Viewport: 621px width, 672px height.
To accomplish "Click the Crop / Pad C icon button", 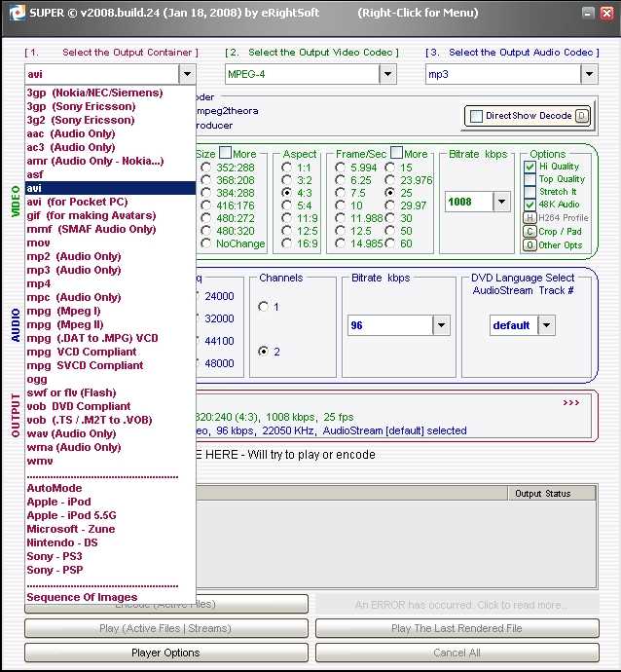I will (530, 232).
